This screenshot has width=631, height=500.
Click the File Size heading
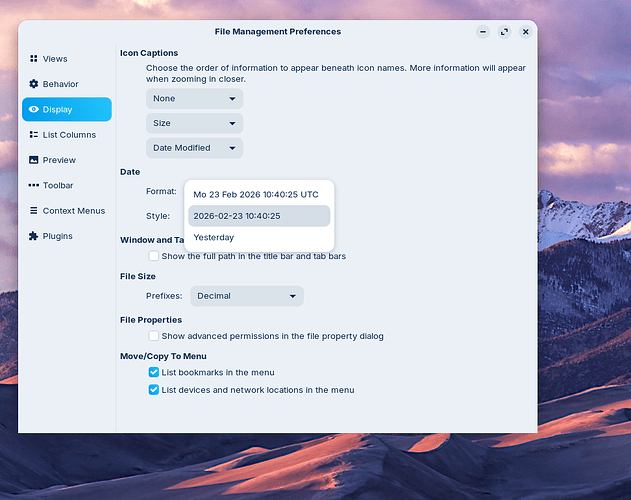tap(138, 277)
